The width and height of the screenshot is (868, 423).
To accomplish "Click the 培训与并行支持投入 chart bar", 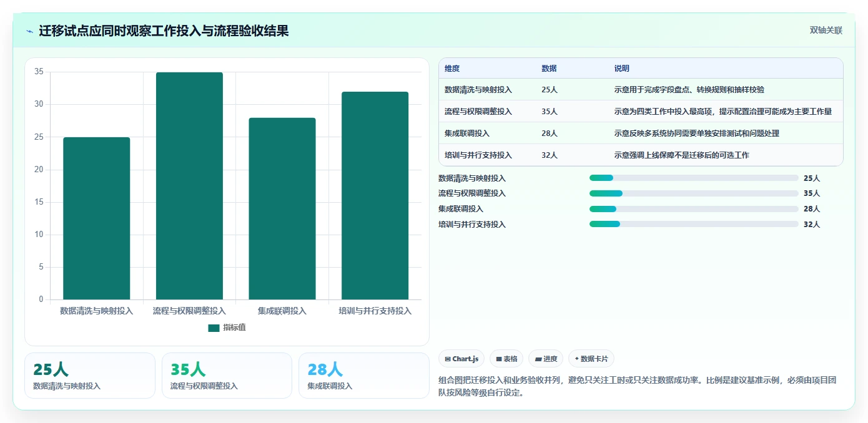I will click(375, 196).
